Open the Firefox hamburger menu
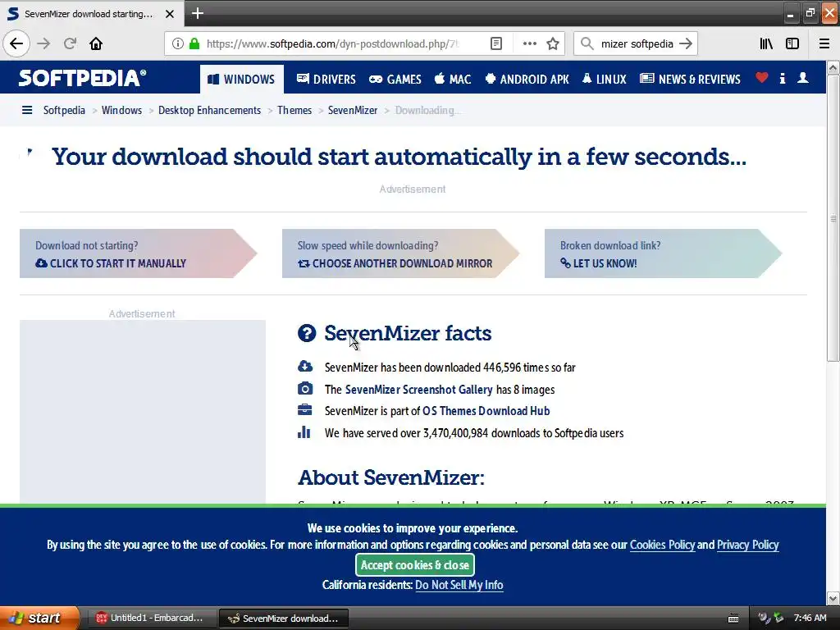Viewport: 840px width, 630px height. pos(824,44)
